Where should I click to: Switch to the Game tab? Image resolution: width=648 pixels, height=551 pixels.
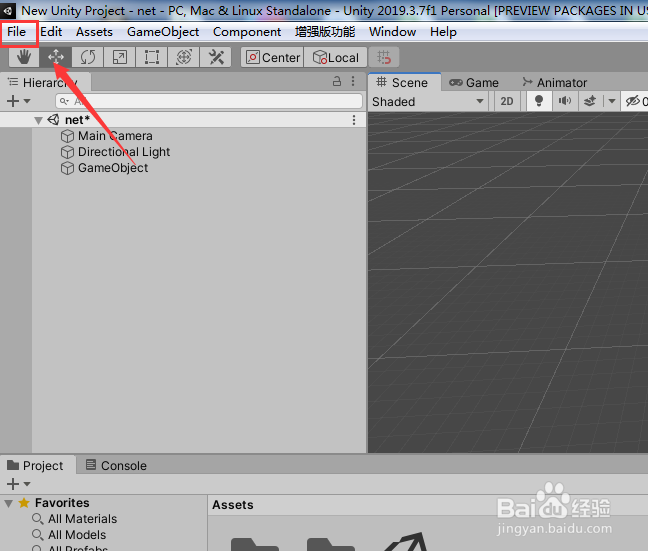pos(474,83)
